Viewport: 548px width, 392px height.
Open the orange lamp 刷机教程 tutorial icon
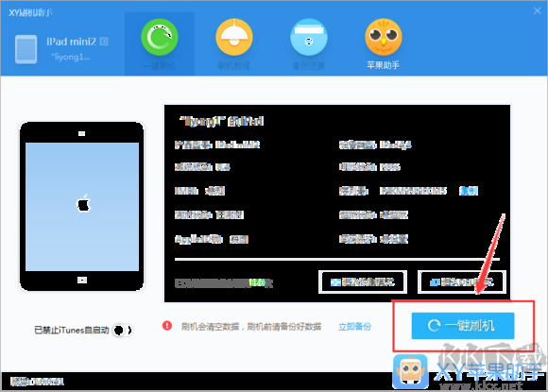tap(234, 37)
